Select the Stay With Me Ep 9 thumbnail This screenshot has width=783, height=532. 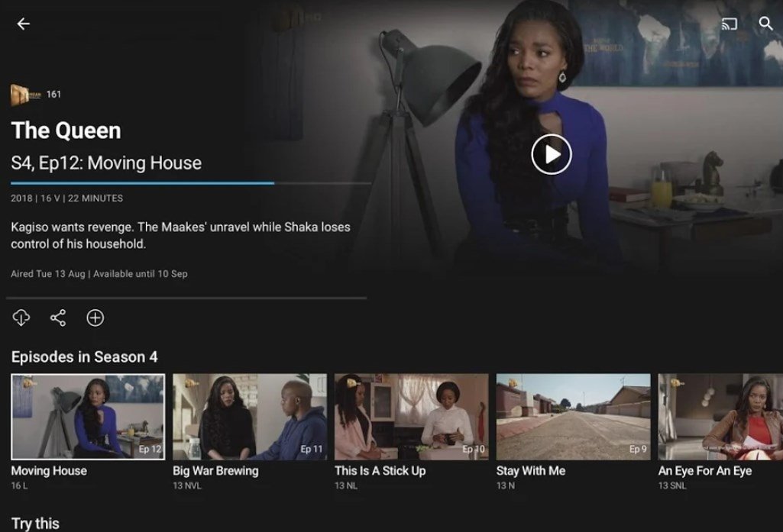pos(573,417)
